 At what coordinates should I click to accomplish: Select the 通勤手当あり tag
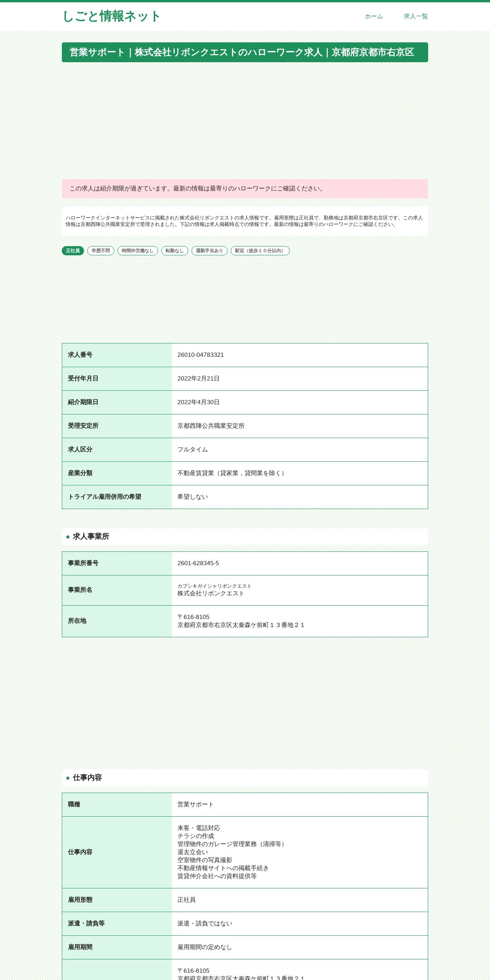pos(210,251)
